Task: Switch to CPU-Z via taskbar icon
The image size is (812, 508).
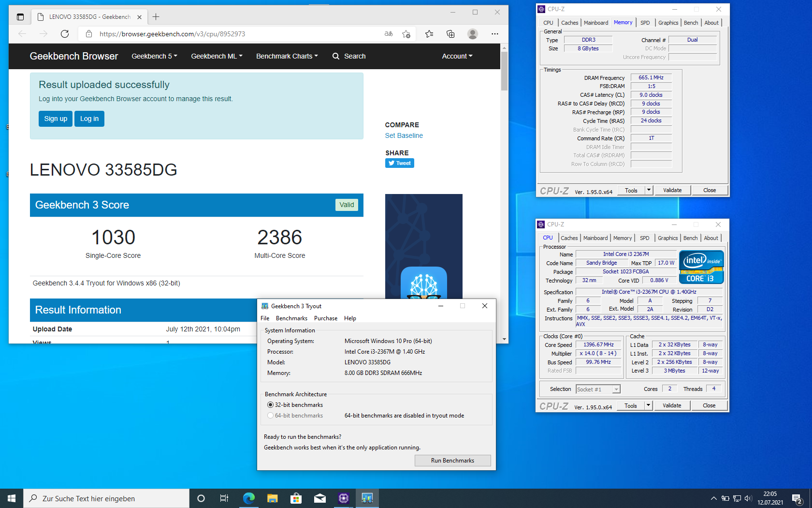Action: pyautogui.click(x=344, y=498)
